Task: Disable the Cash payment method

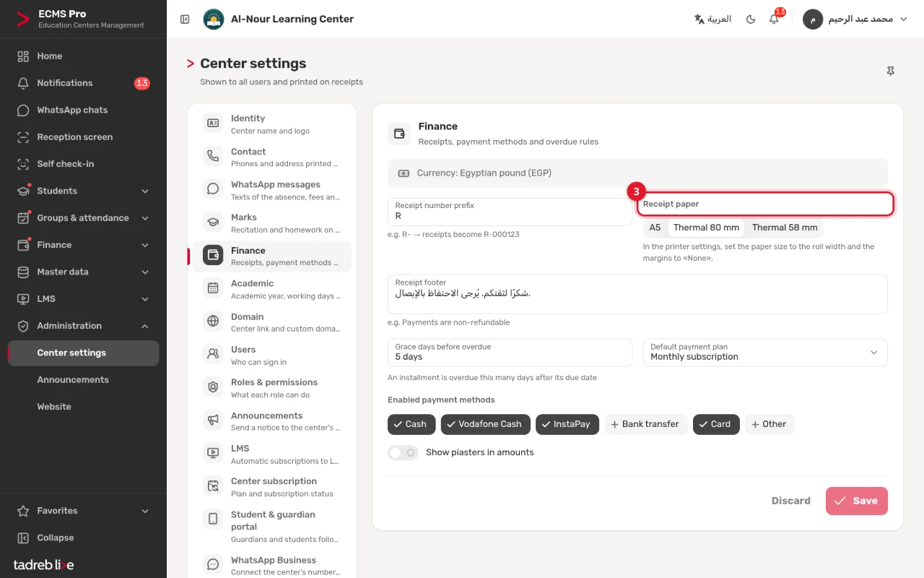Action: pos(411,424)
